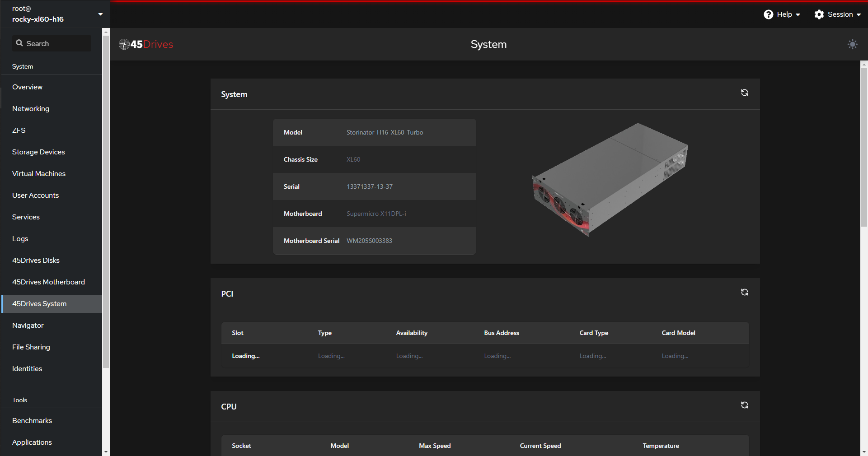The height and width of the screenshot is (456, 868).
Task: Refresh the PCI card
Action: (x=744, y=292)
